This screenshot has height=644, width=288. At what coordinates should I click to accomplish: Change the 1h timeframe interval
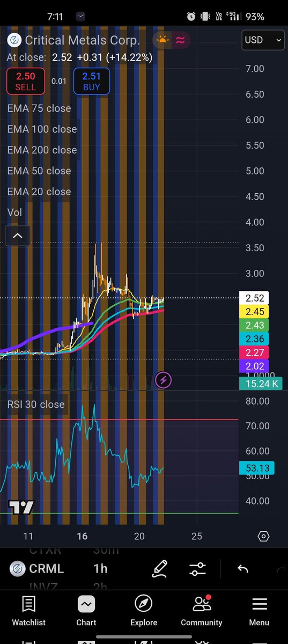click(100, 568)
